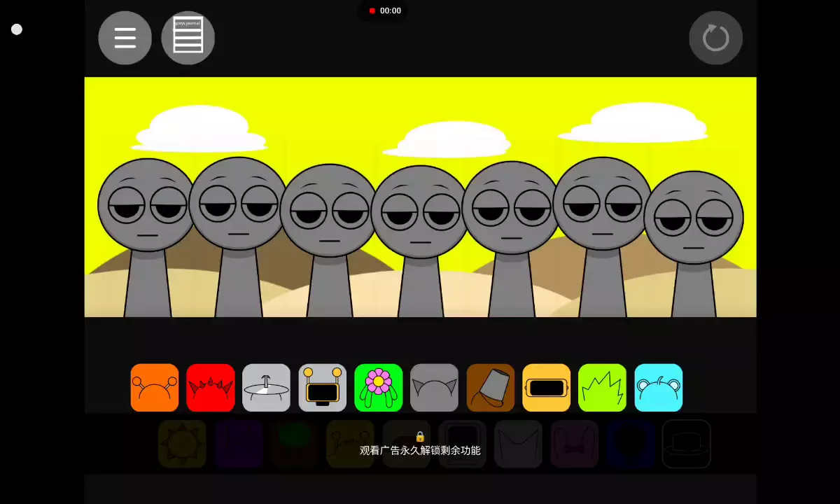Select the lime green spiky crown icon
This screenshot has width=840, height=504.
click(x=603, y=388)
